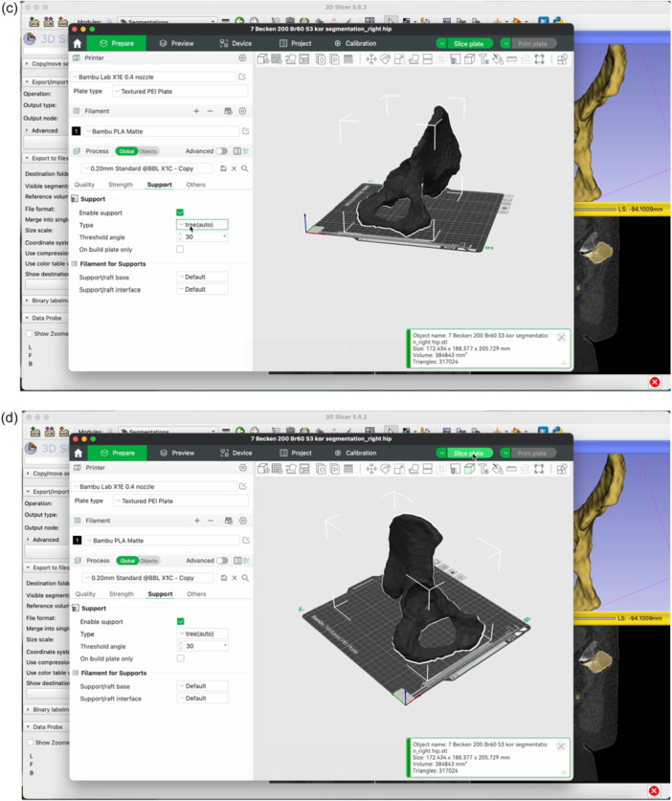Select the Rotate tool in panel (c)

386,59
